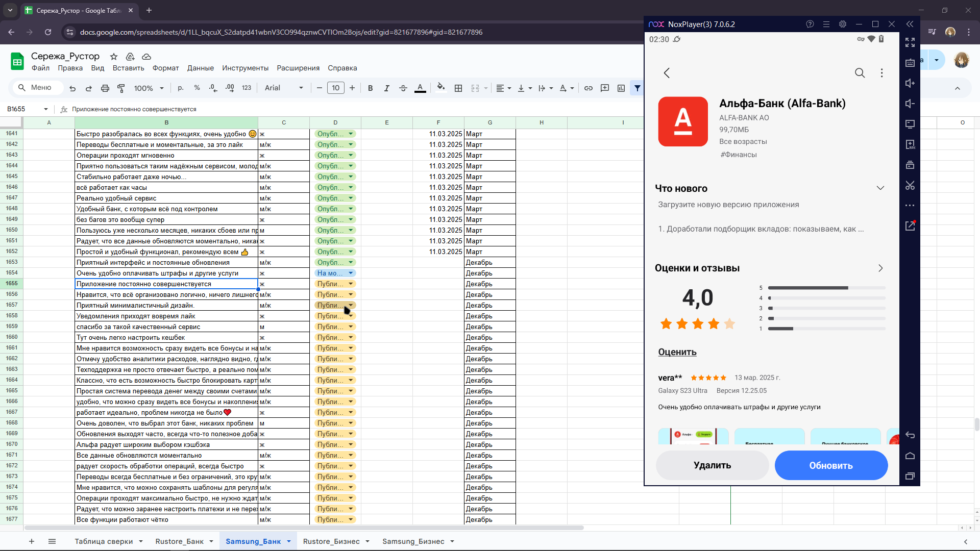The height and width of the screenshot is (551, 980).
Task: Open the Arial font dropdown
Action: pos(284,88)
